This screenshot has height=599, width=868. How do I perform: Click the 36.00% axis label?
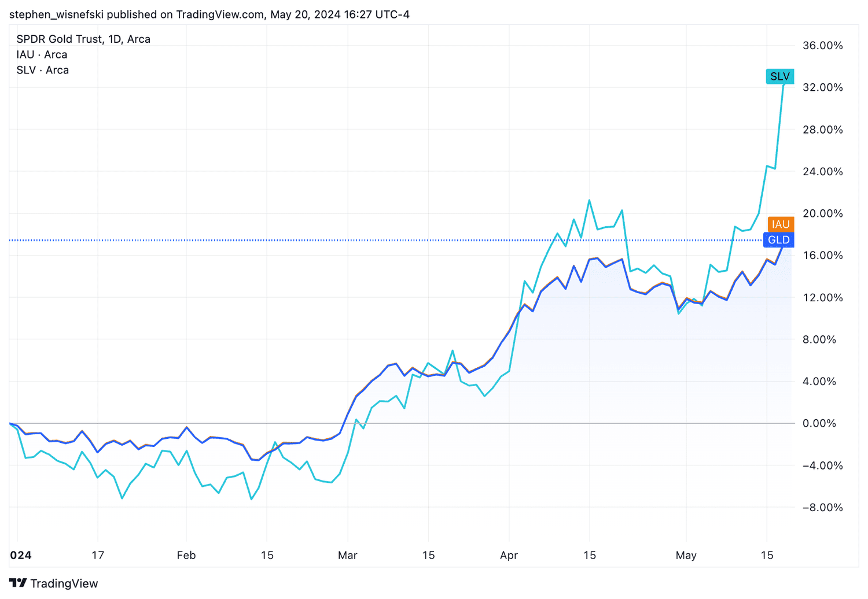822,46
